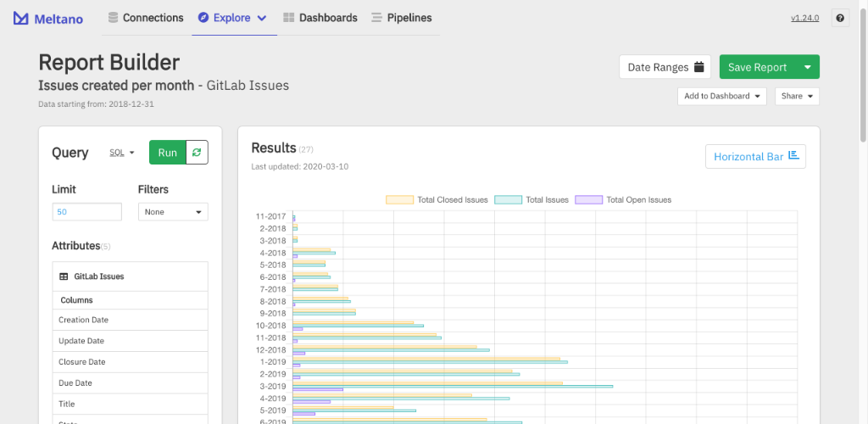868x424 pixels.
Task: Select the Closure Date column
Action: (130, 362)
